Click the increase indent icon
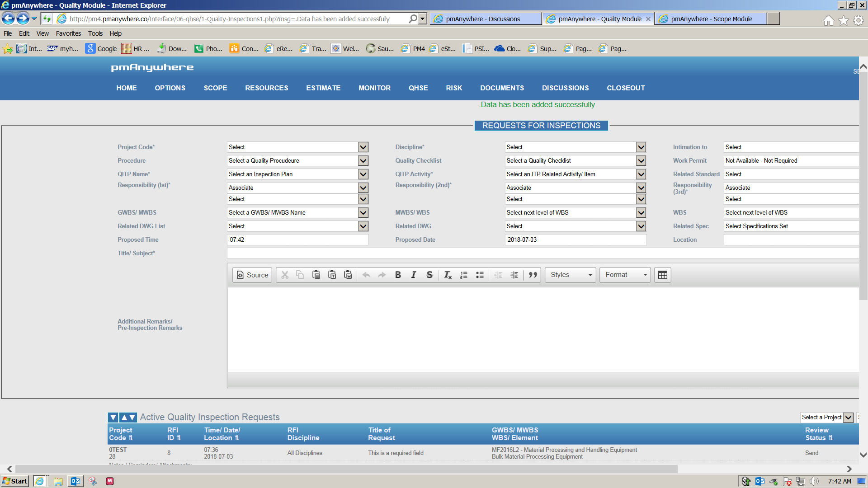868x488 pixels. tap(514, 275)
